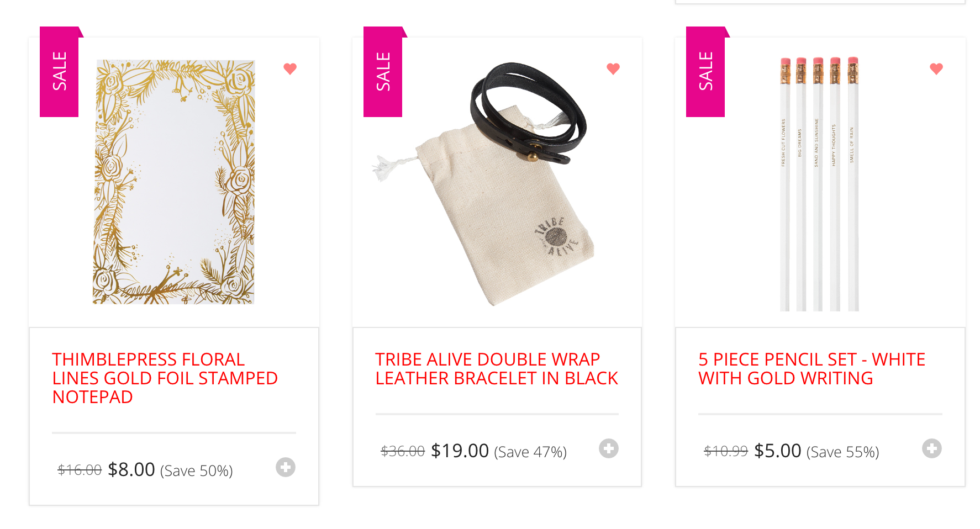Open 5 Piece Pencil Set title link

pos(812,369)
